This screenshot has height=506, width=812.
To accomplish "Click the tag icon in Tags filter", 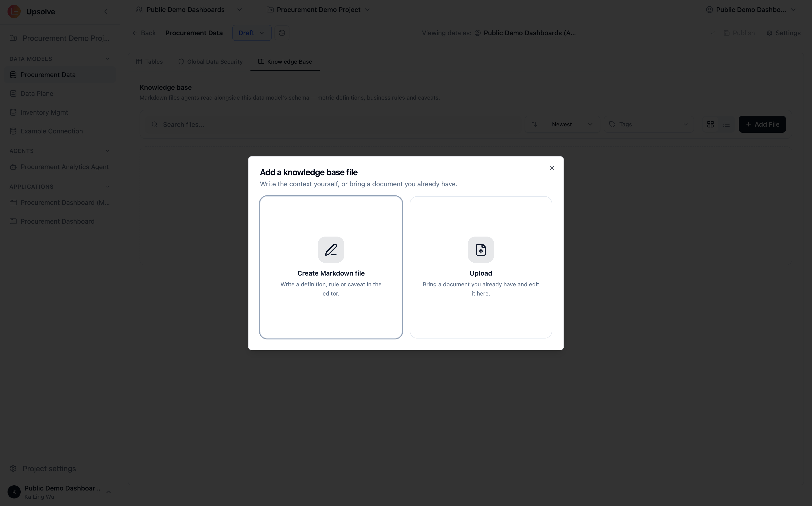I will click(x=612, y=125).
